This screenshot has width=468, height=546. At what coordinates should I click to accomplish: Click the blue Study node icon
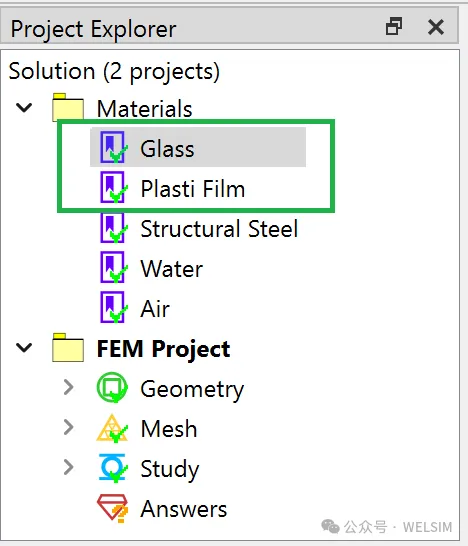click(x=113, y=468)
